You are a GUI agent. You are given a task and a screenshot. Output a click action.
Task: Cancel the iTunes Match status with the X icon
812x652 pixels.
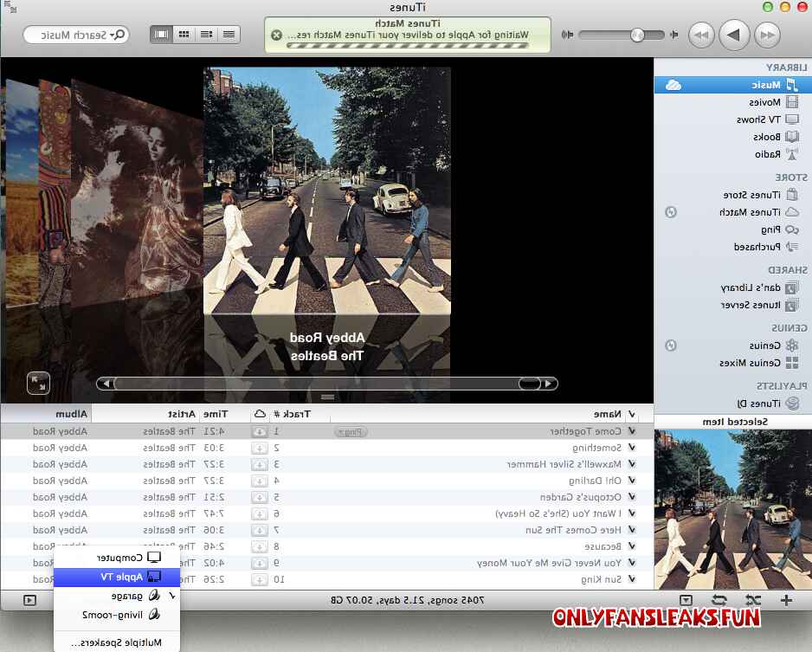coord(276,35)
